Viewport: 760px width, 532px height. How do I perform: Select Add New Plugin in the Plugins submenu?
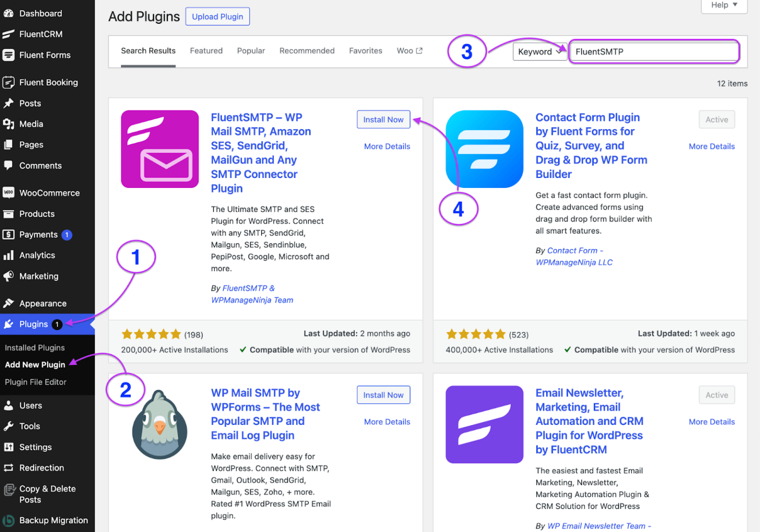pyautogui.click(x=35, y=364)
